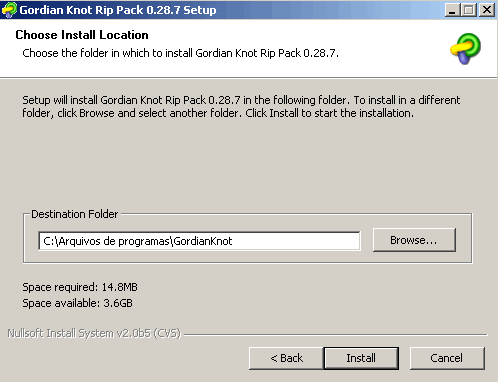Viewport: 498px width, 382px height.
Task: Click the 'Destination Folder' group label
Action: click(x=75, y=214)
